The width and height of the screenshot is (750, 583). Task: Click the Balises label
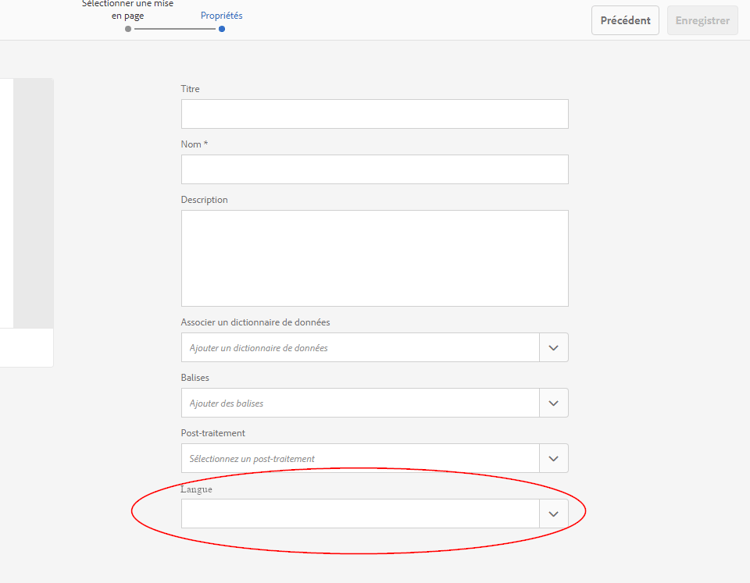(195, 378)
